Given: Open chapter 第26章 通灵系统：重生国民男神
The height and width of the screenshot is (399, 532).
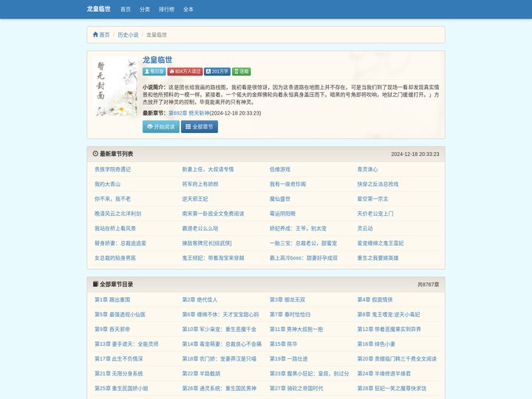Looking at the screenshot, I should 219,388.
